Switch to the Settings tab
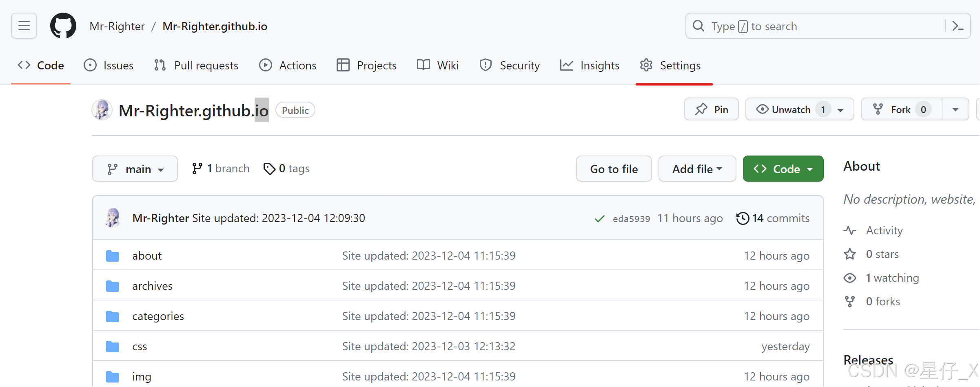980x387 pixels. click(x=670, y=65)
